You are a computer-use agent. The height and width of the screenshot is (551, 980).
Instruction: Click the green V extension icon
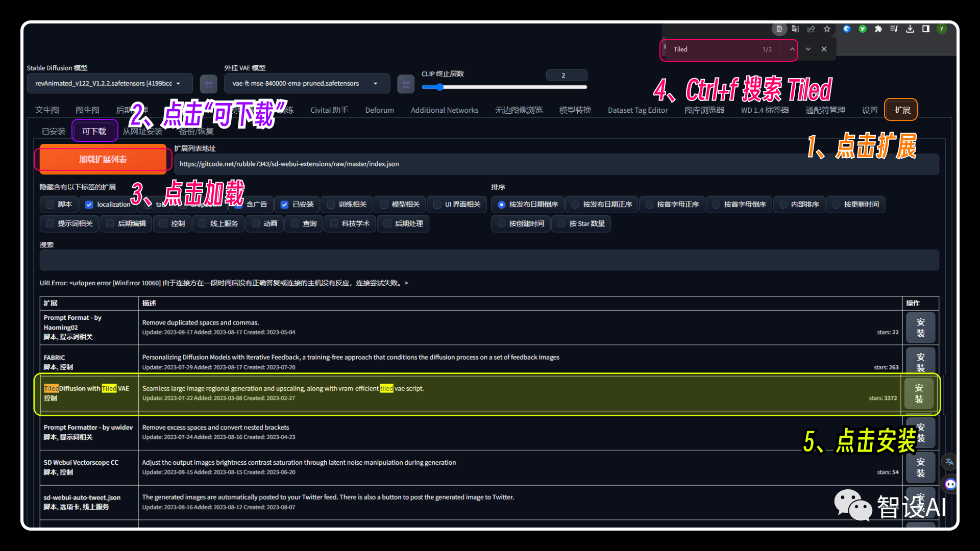click(x=863, y=29)
